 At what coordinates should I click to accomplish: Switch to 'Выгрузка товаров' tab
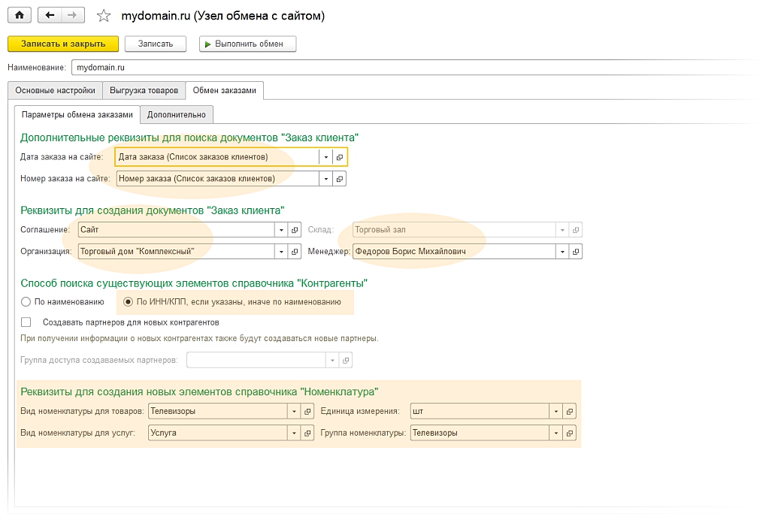(x=144, y=90)
